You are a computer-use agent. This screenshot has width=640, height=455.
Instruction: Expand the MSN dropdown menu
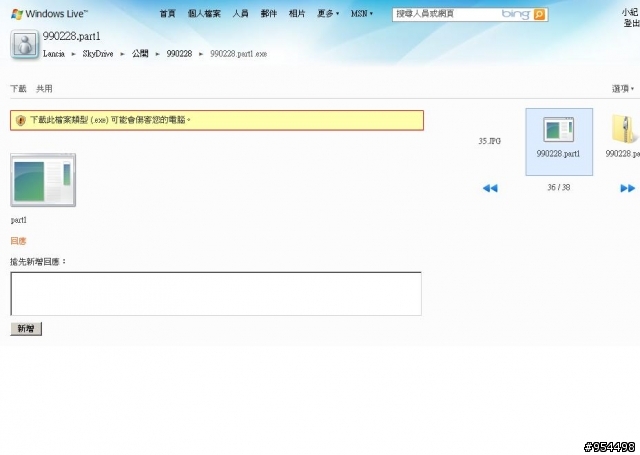click(x=362, y=13)
